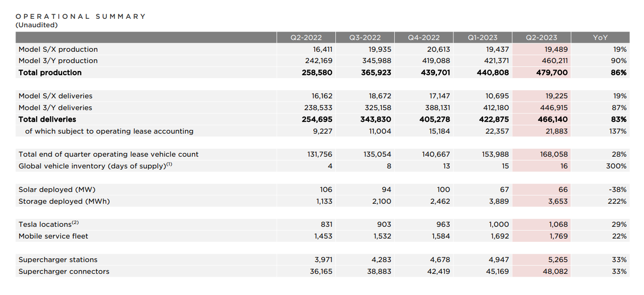
Task: Select Q4-2022 mobile service fleet value 1,584
Action: [441, 236]
